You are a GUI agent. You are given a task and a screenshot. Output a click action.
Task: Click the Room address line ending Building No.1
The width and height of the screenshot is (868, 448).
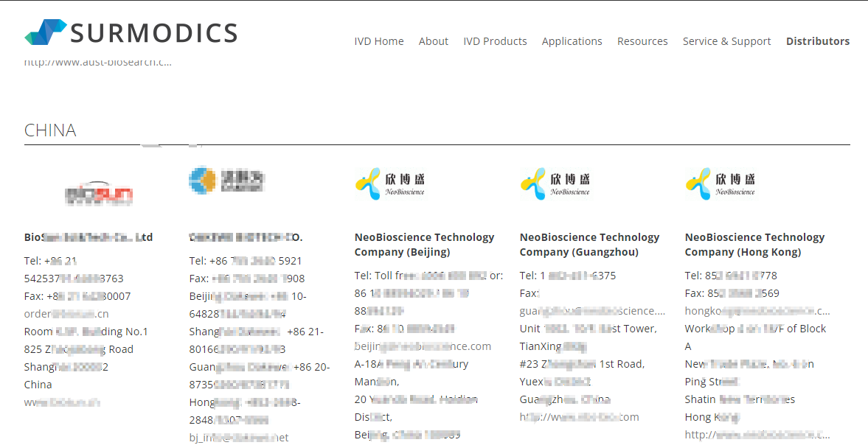pos(86,332)
